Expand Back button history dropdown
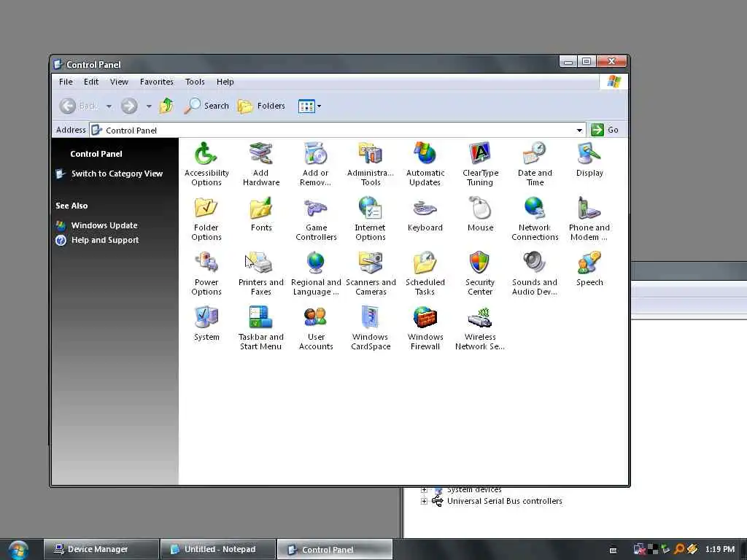This screenshot has height=560, width=747. click(x=109, y=106)
